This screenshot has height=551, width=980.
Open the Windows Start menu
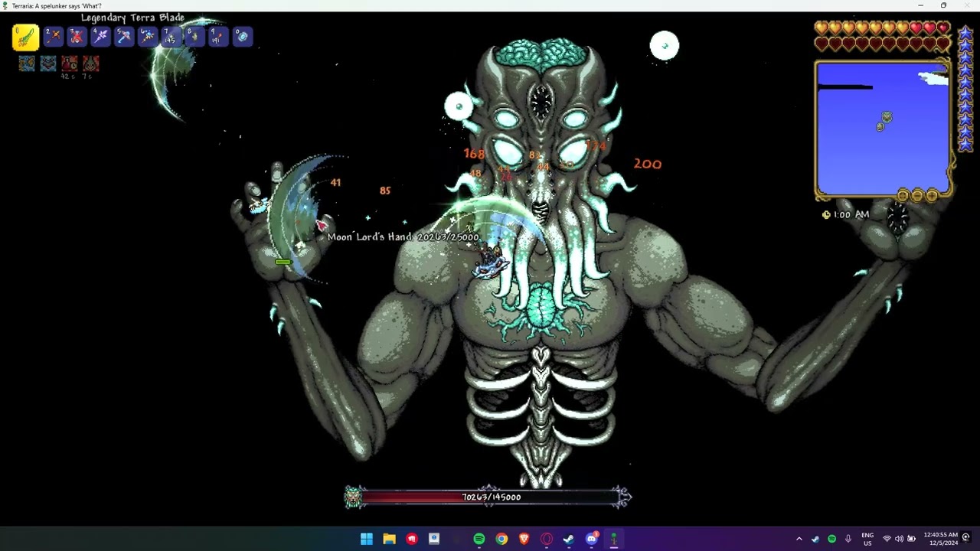[x=367, y=539]
